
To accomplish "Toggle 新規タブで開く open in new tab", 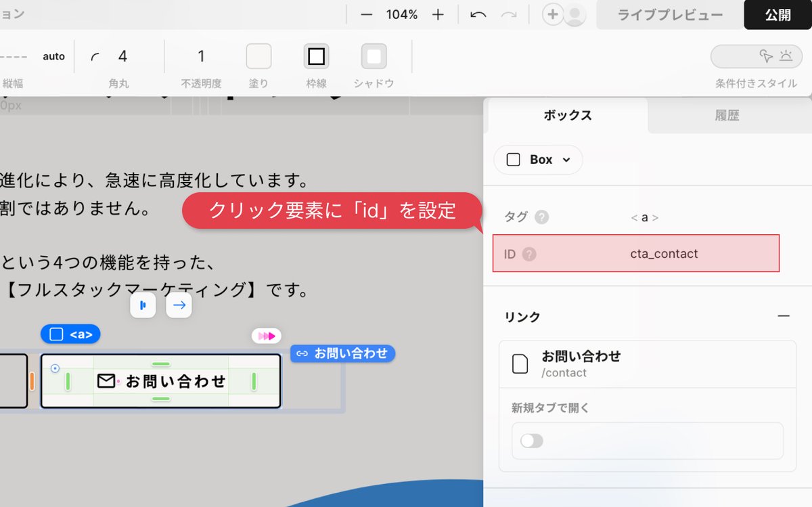I will [x=532, y=441].
